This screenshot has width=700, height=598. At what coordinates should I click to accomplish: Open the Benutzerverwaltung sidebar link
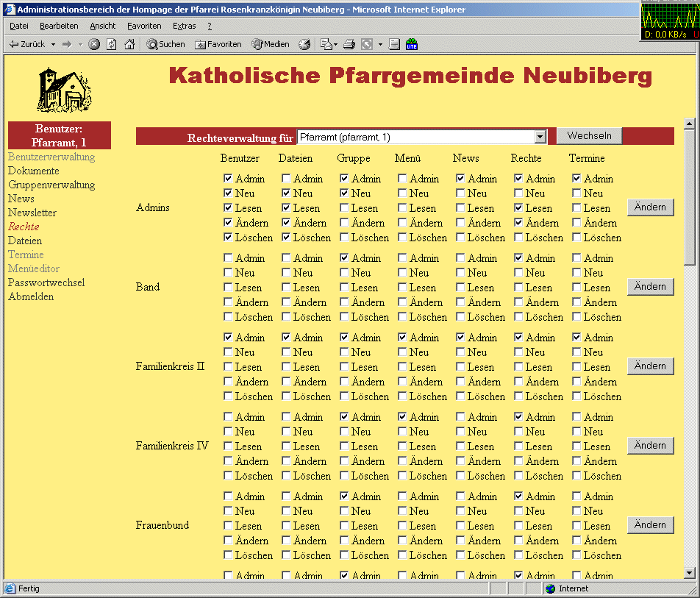(51, 157)
